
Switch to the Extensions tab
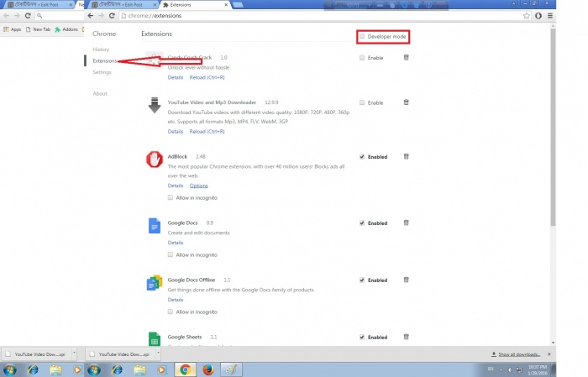(x=194, y=5)
